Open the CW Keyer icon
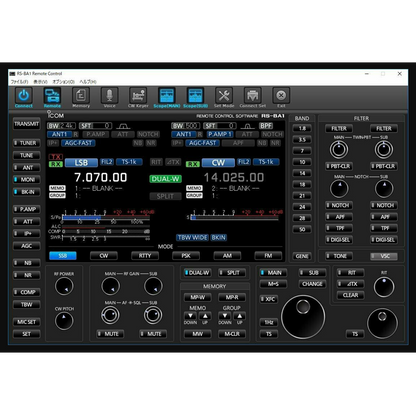This screenshot has width=416, height=416. coord(138,96)
